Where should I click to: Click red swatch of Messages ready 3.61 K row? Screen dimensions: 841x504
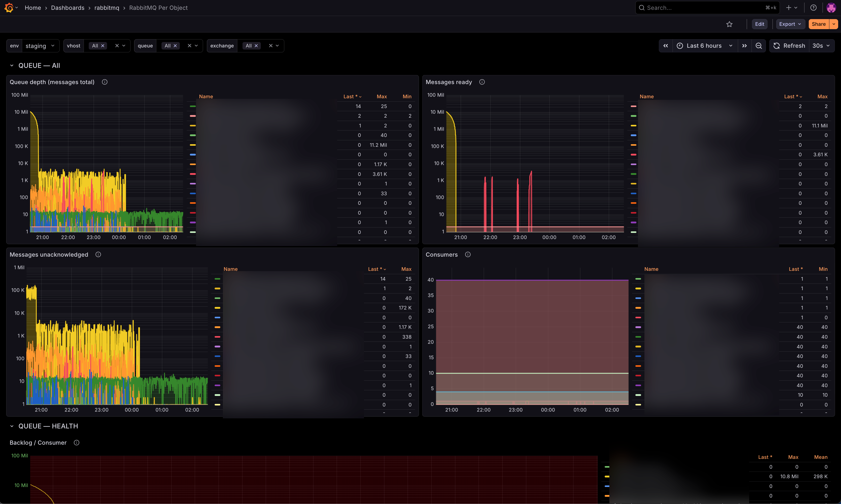[x=634, y=155]
